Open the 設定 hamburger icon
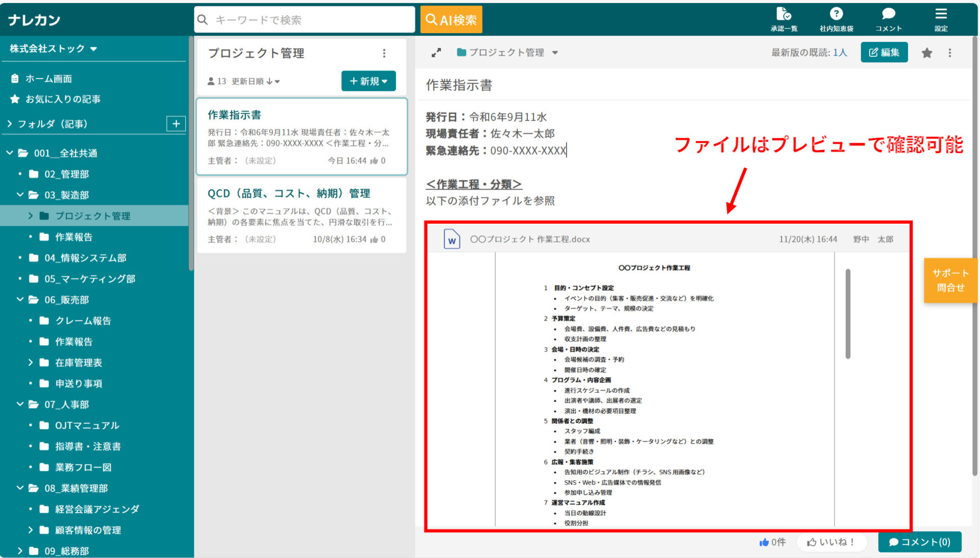The height and width of the screenshot is (558, 980). (941, 16)
